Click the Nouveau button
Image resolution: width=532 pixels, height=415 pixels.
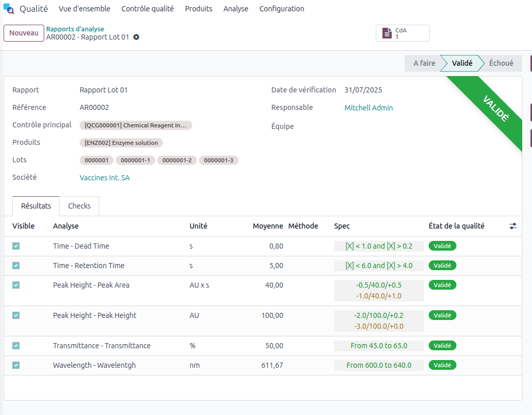[24, 33]
